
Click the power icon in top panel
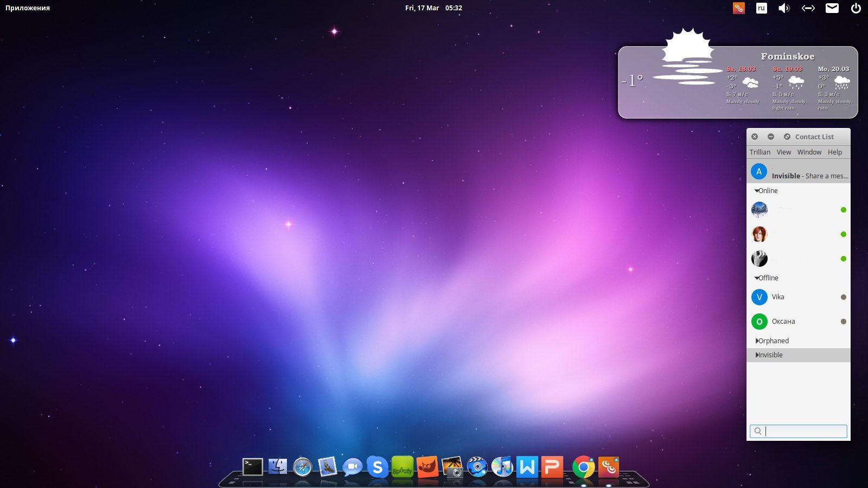pyautogui.click(x=856, y=8)
